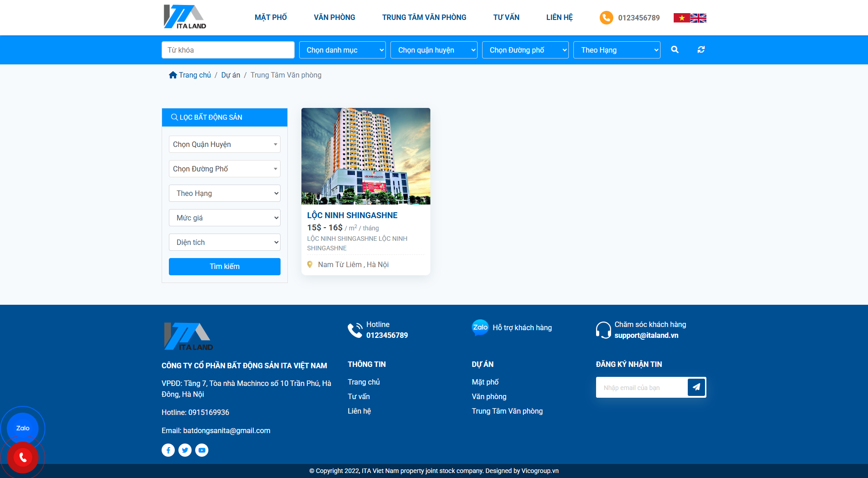Screen dimensions: 868x478
Task: Expand the 'Chọn danh mục' dropdown
Action: [342, 50]
